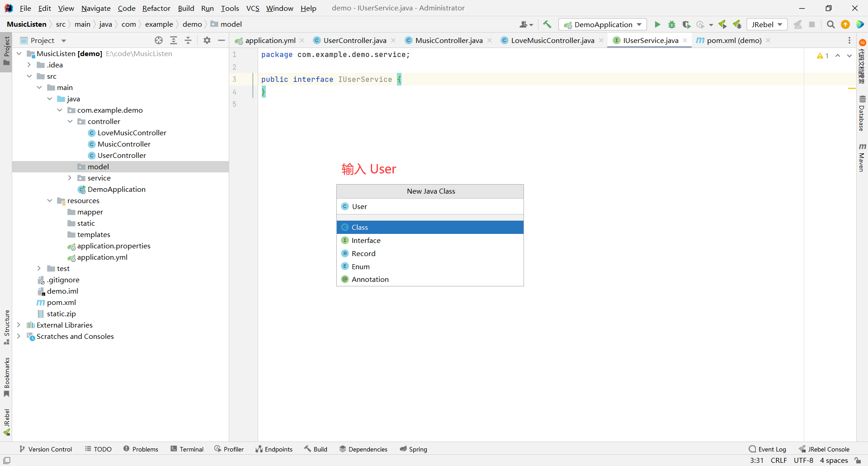Switch to the MusicController.java tab

click(x=448, y=40)
